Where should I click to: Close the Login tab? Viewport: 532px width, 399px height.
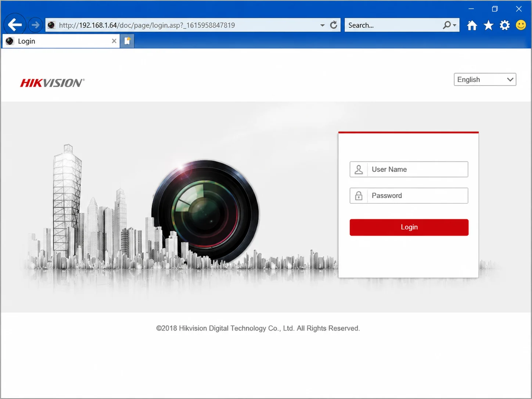pos(114,41)
